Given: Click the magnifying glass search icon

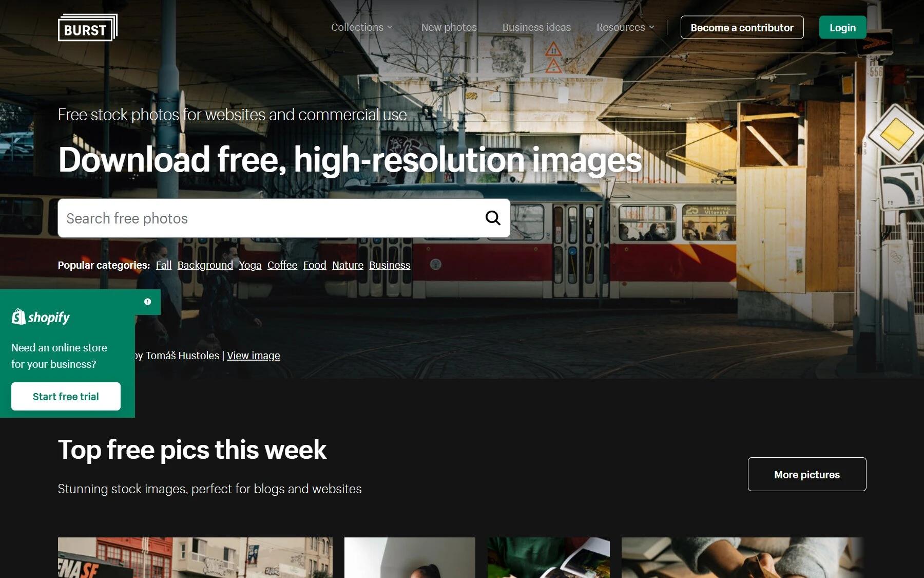Looking at the screenshot, I should [x=493, y=218].
